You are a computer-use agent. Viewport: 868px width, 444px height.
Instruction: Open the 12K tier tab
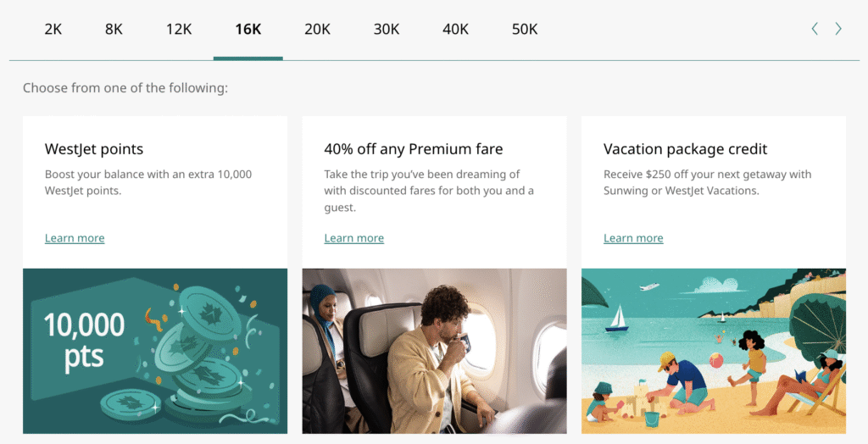coord(179,29)
